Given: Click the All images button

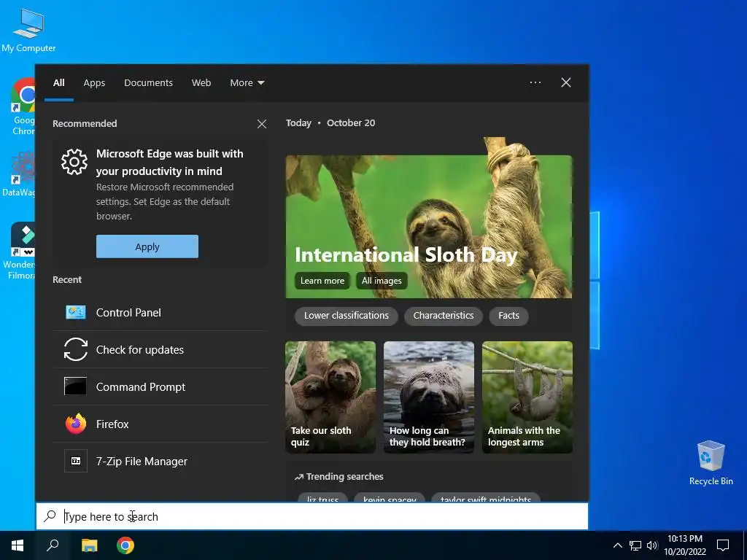Looking at the screenshot, I should 381,281.
